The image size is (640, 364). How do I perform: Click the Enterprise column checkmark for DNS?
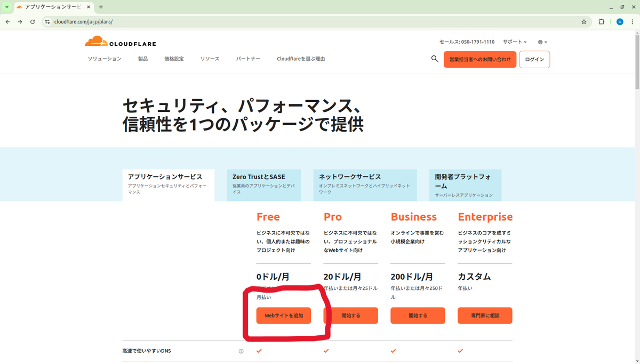pos(461,351)
